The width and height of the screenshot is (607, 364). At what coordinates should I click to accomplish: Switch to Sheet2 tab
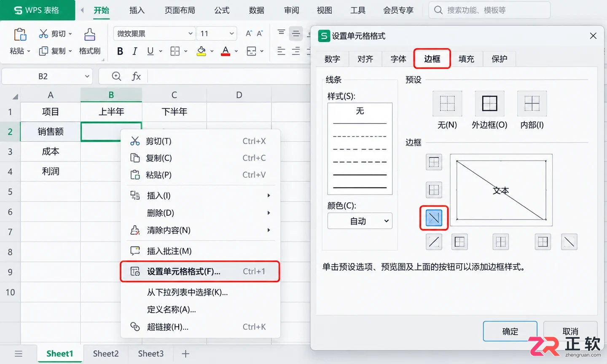106,353
